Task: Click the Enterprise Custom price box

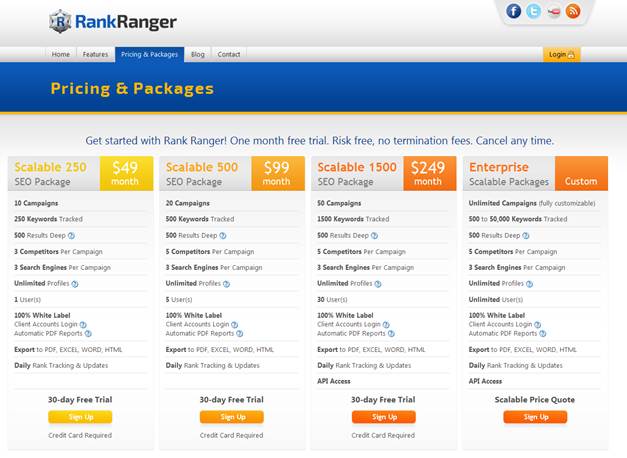Action: (581, 174)
